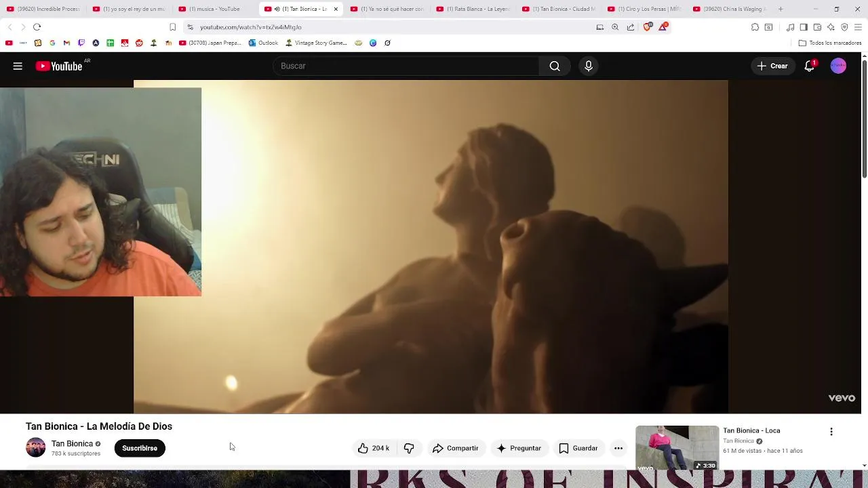Save video with the Guardar button
Viewport: 868px width, 488px height.
click(x=578, y=448)
